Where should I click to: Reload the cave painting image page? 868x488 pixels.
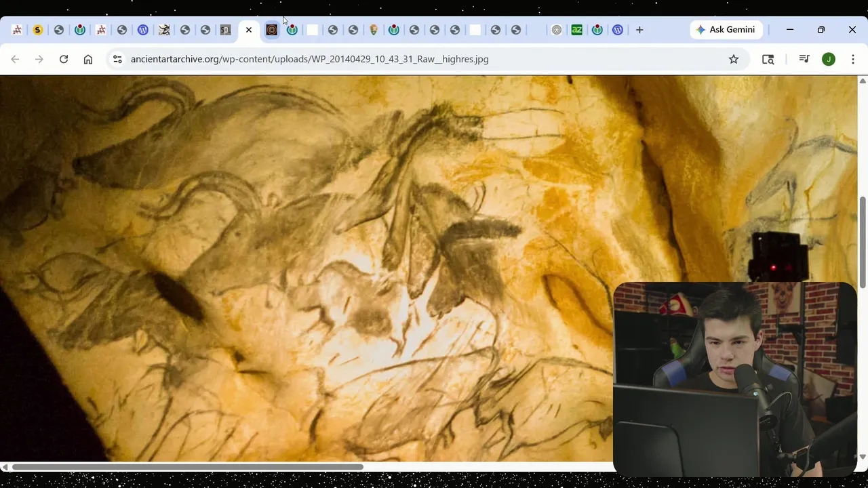pyautogui.click(x=64, y=59)
